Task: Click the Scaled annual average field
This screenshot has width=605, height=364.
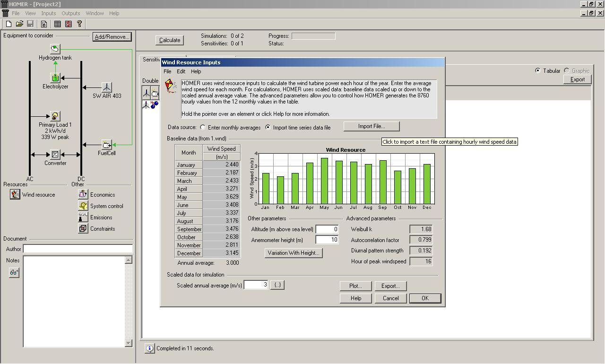Action: coord(256,285)
